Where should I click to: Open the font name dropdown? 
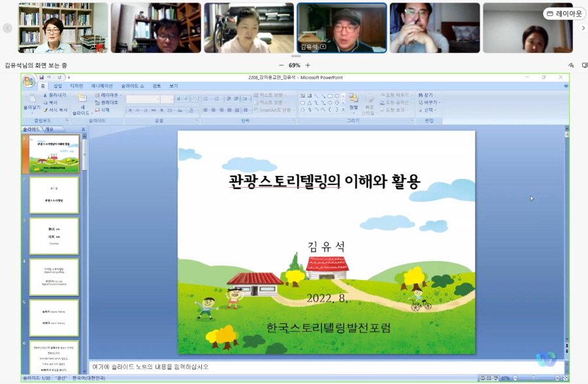[157, 99]
